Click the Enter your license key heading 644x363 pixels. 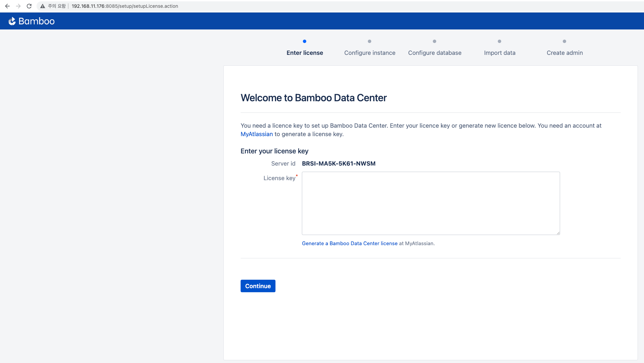pyautogui.click(x=274, y=151)
